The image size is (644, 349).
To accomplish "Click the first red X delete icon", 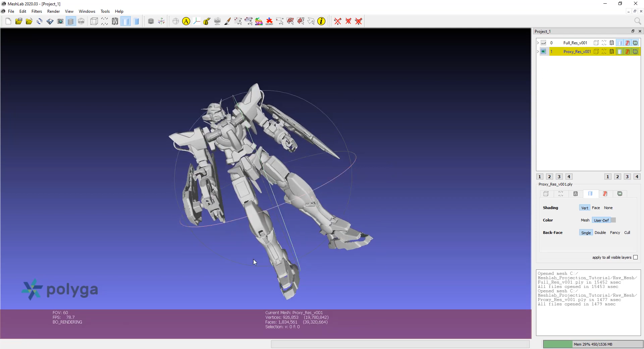I will pos(338,21).
